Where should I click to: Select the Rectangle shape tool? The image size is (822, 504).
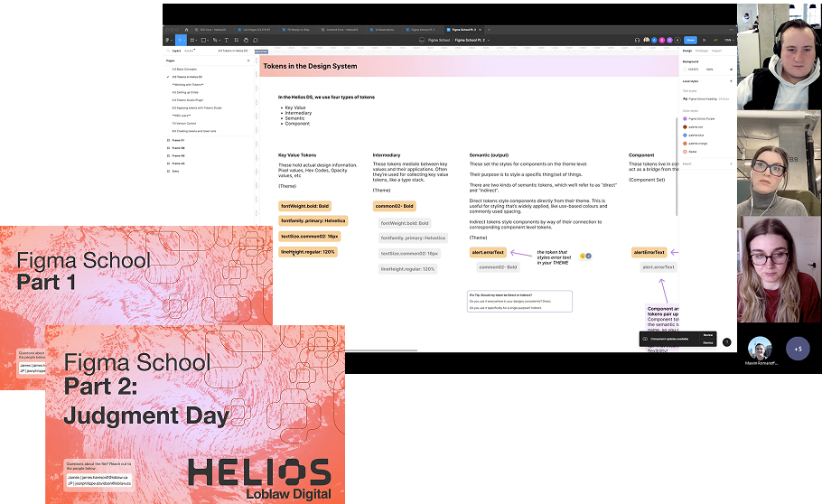coord(203,41)
